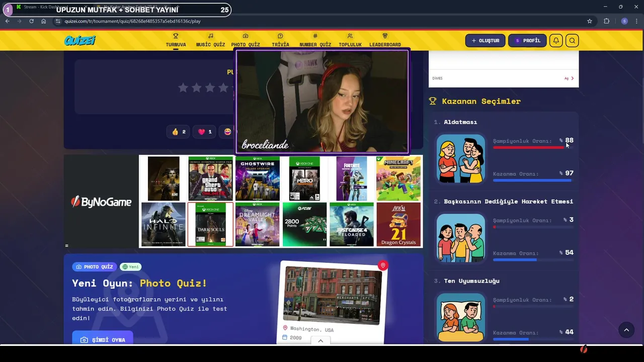
Task: Click the second rating star
Action: [x=197, y=88]
